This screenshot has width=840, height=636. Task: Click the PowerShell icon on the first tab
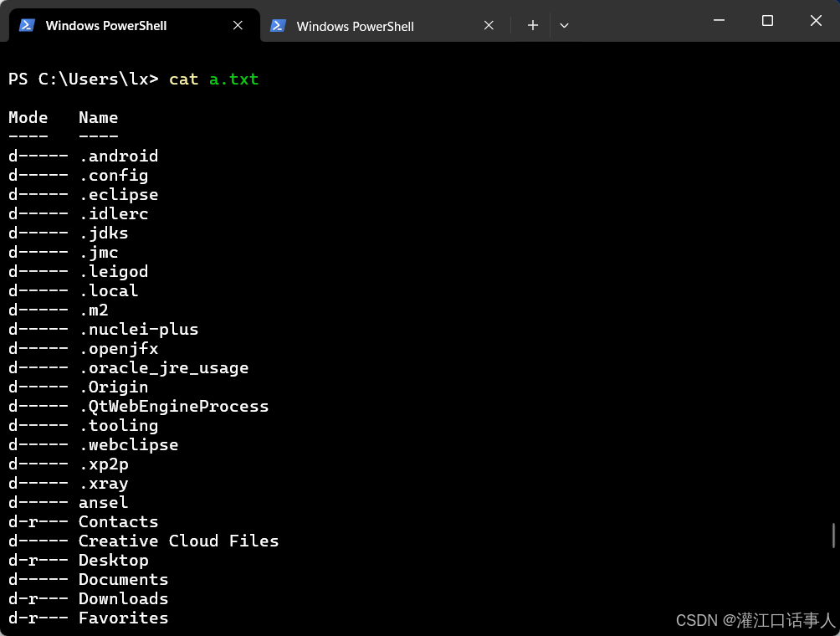tap(26, 25)
